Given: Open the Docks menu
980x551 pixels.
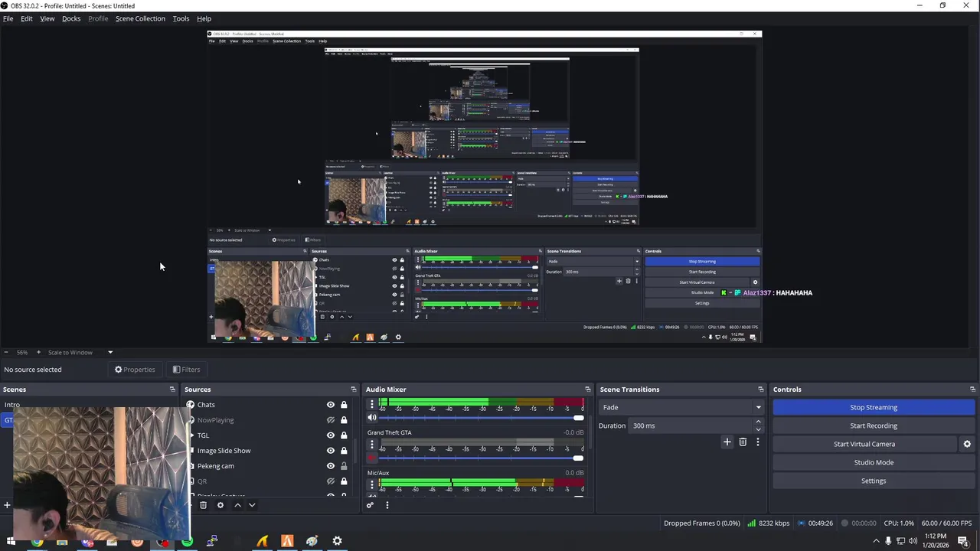Looking at the screenshot, I should click(x=71, y=18).
